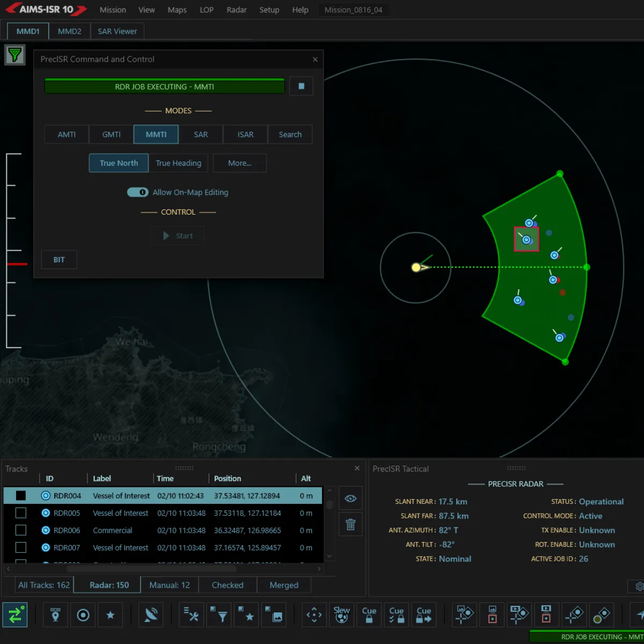The height and width of the screenshot is (644, 644).
Task: Open the Setup menu
Action: click(269, 10)
